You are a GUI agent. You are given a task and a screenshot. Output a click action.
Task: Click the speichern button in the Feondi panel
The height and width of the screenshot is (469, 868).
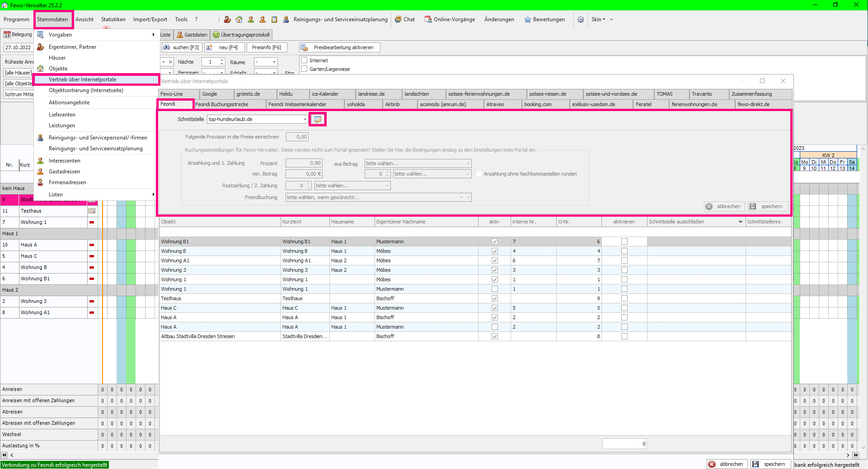[x=768, y=206]
